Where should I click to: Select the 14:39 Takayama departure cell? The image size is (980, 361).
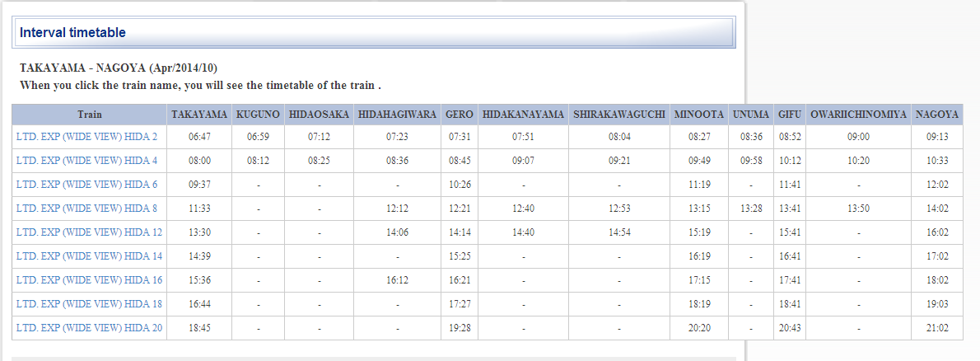(199, 256)
